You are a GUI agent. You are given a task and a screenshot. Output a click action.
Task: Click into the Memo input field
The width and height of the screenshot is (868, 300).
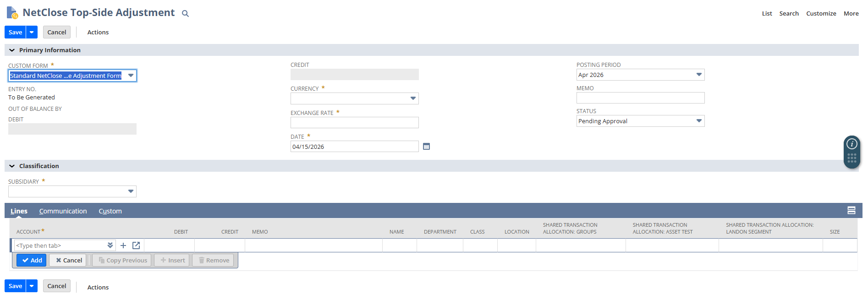640,98
